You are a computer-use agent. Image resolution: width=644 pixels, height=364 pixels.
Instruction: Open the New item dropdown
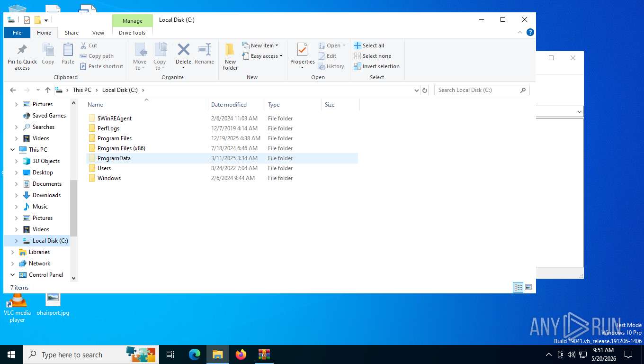[260, 45]
